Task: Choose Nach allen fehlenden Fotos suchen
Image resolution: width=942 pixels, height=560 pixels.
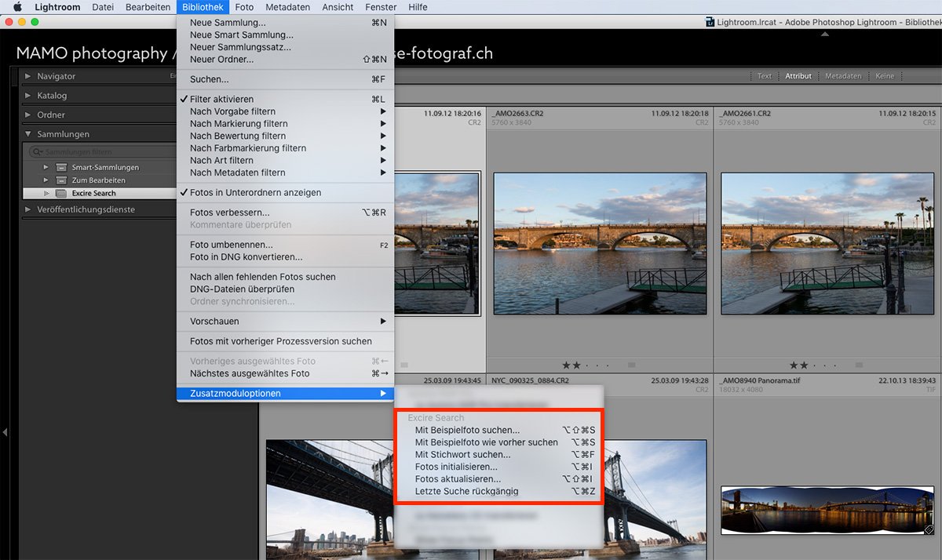Action: [x=286, y=277]
